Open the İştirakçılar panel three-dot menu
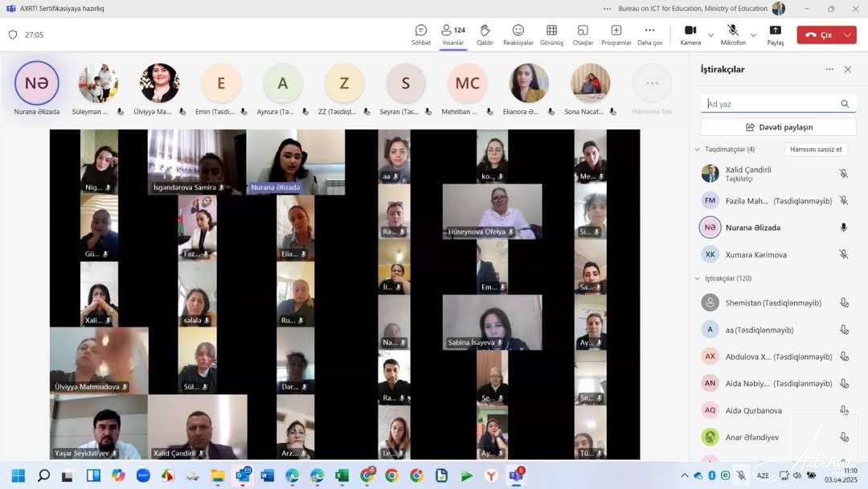868x489 pixels. (x=829, y=69)
